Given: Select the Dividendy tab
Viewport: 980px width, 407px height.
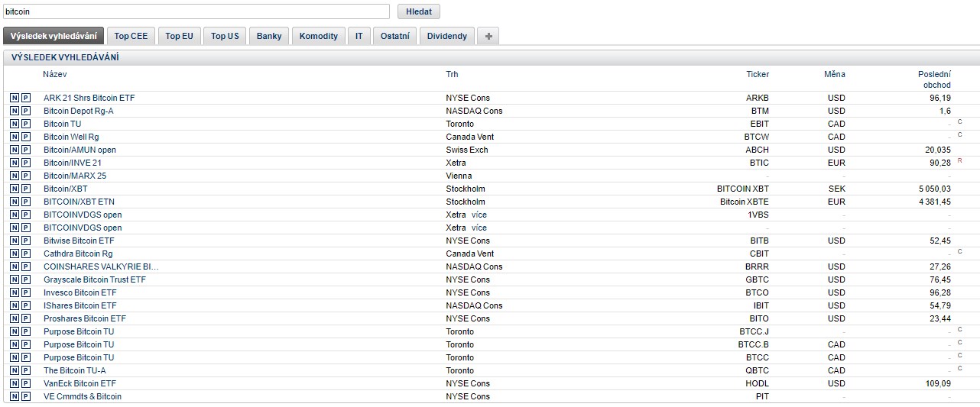Looking at the screenshot, I should point(446,36).
